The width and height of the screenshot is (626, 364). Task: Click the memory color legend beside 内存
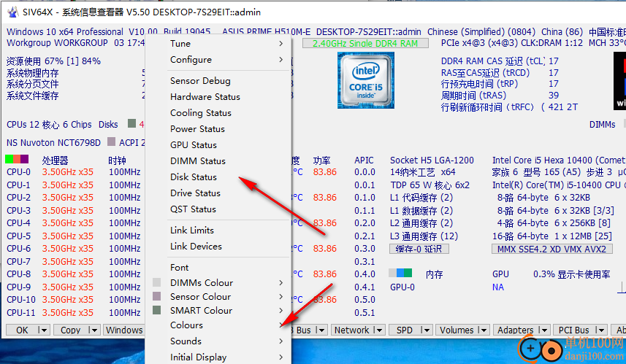(x=400, y=273)
